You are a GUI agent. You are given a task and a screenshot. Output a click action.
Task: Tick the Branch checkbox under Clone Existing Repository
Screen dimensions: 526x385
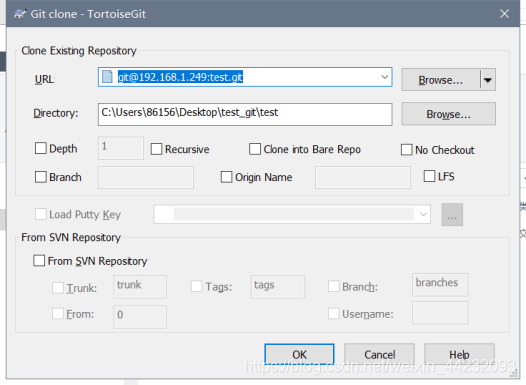[x=41, y=177]
